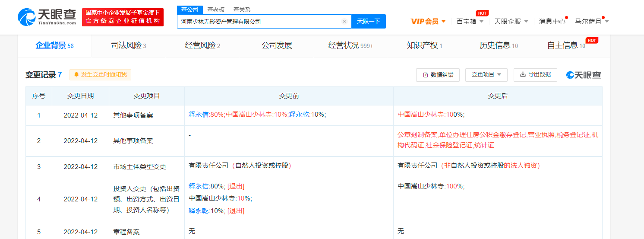Open the 历史信息 tab
644x239 pixels.
(x=499, y=45)
